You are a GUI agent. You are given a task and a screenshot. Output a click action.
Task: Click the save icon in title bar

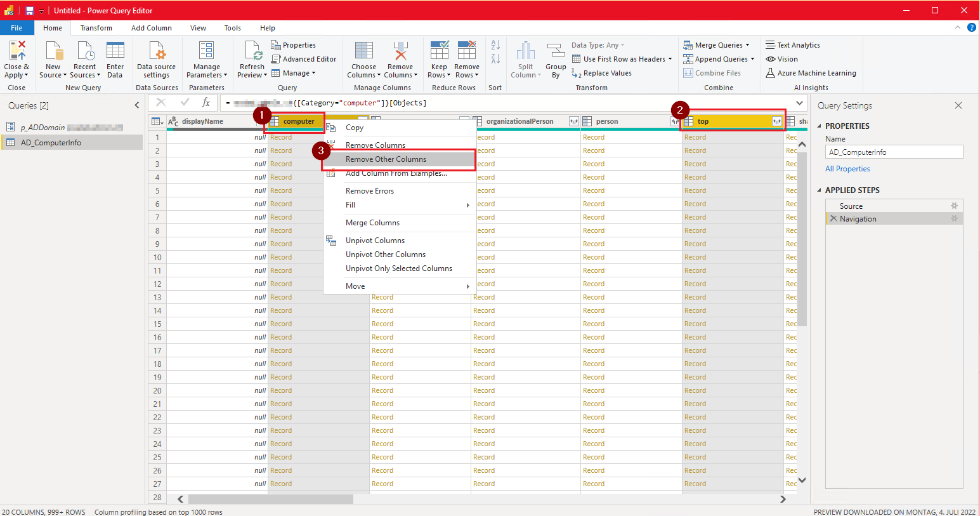(x=29, y=11)
